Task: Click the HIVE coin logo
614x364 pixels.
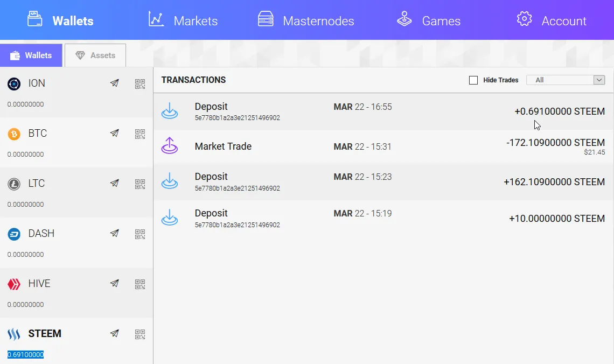Action: (14, 284)
